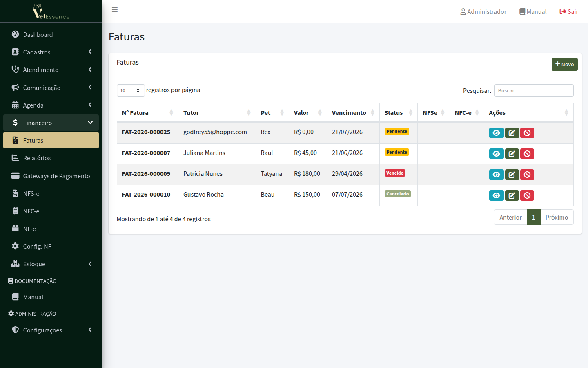Click invoice number FAT-2026-000025
Viewport: 588px width, 368px height.
pyautogui.click(x=146, y=132)
